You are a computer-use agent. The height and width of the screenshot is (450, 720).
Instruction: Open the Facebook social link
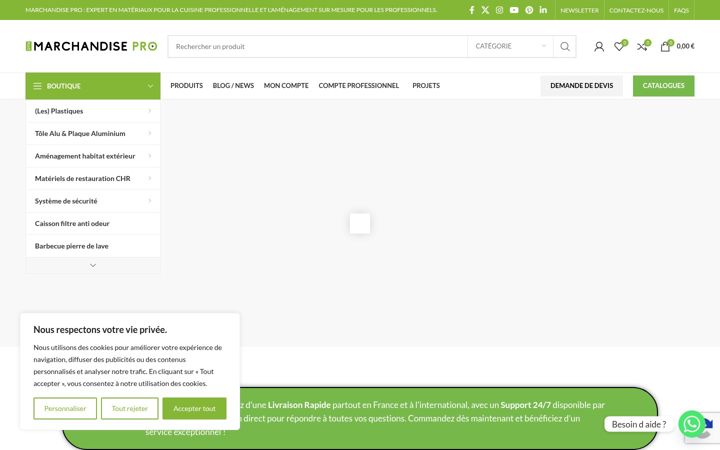click(x=472, y=10)
